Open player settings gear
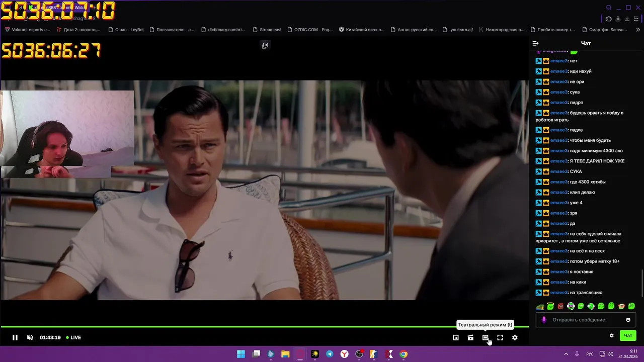 tap(515, 337)
